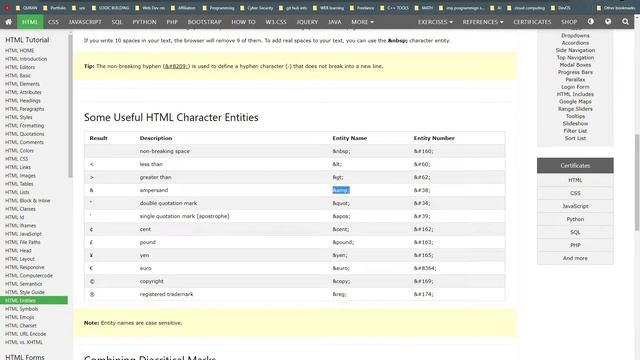Select SQL in top navigation
The width and height of the screenshot is (640, 360).
(117, 22)
